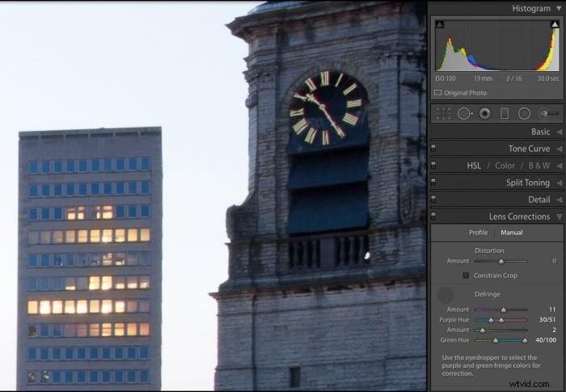Expand the Basic panel

coord(560,132)
